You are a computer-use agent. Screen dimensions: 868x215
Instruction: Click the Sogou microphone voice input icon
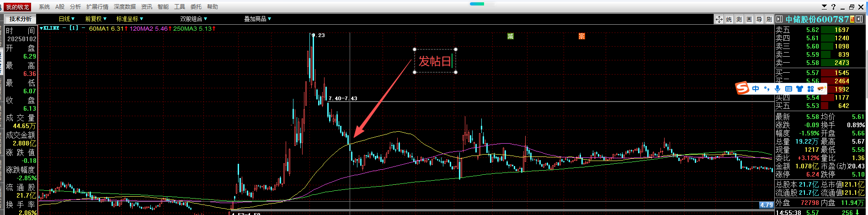[x=777, y=88]
